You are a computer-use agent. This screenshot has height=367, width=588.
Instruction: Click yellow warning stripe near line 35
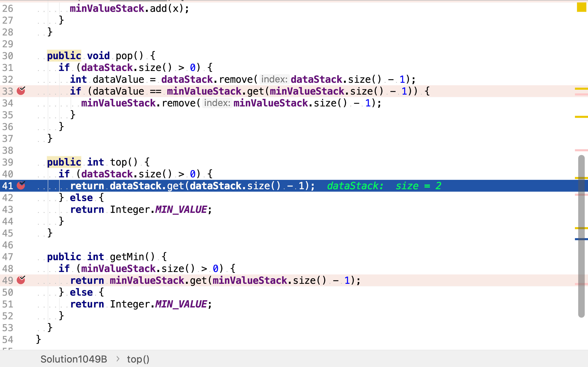point(581,117)
